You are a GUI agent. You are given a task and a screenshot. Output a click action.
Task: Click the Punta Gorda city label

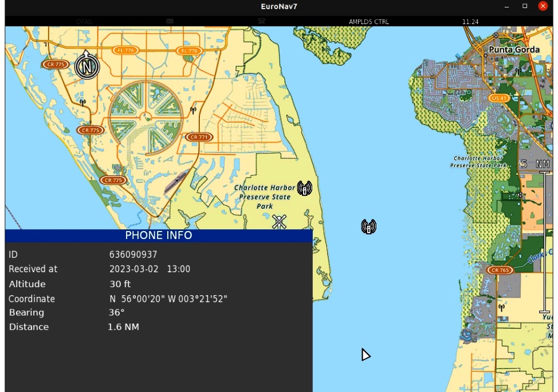513,50
